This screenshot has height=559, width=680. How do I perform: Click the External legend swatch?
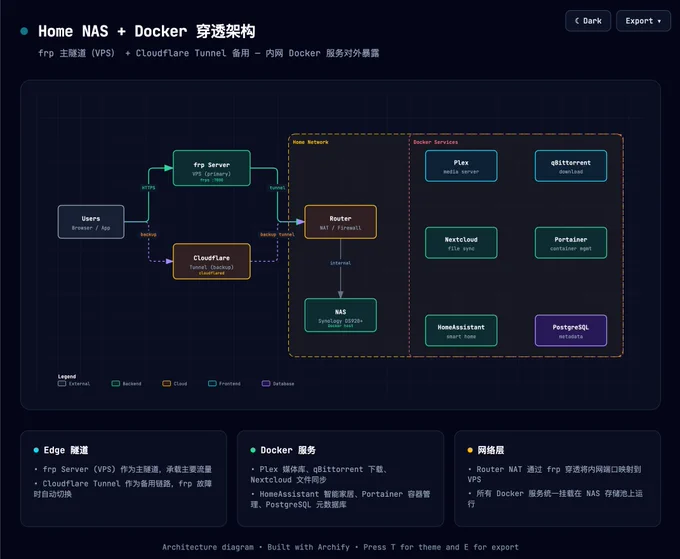[x=62, y=383]
